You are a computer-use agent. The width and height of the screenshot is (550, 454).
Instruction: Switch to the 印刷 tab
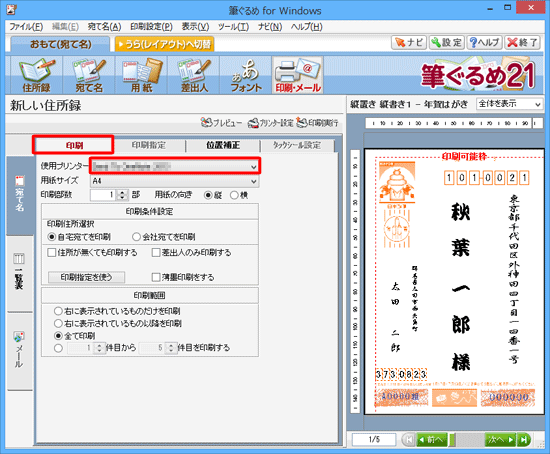coord(74,145)
